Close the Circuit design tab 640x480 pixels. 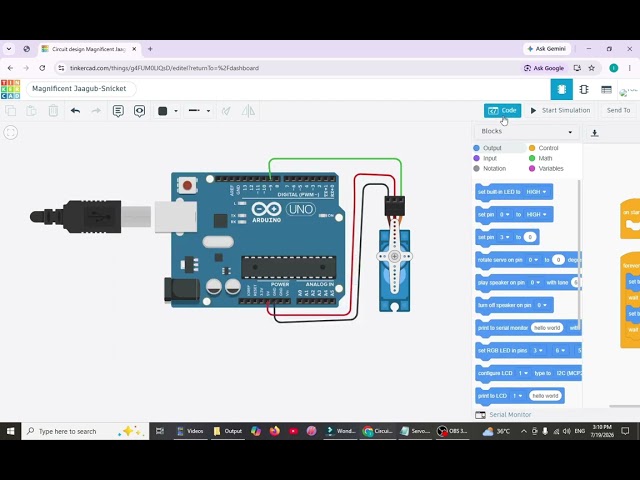coord(134,49)
